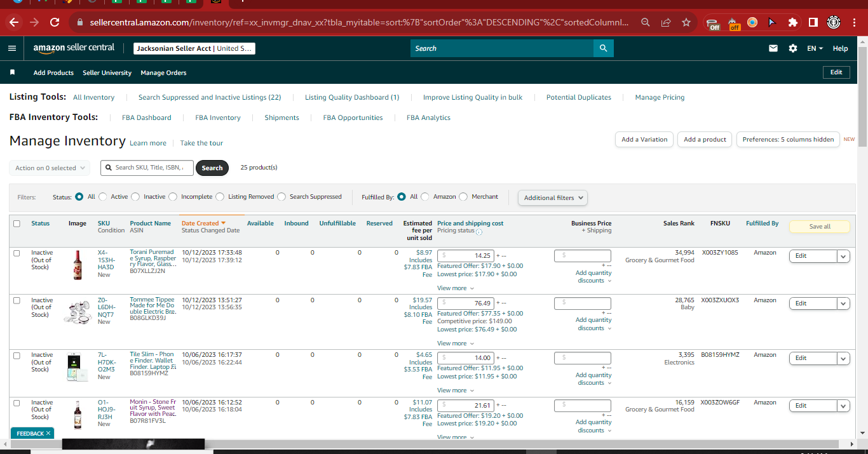868x454 pixels.
Task: Expand Add quantity discounts for Torani row
Action: [x=594, y=277]
